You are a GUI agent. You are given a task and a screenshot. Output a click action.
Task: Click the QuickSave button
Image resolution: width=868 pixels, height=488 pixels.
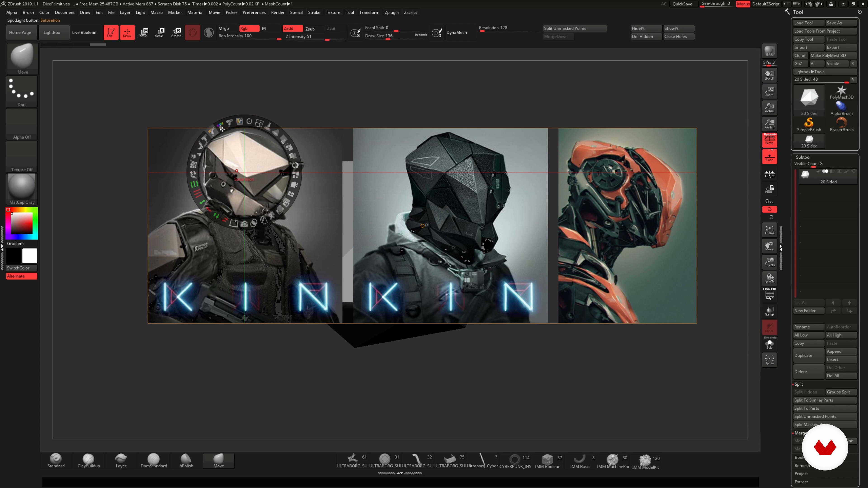(x=682, y=4)
